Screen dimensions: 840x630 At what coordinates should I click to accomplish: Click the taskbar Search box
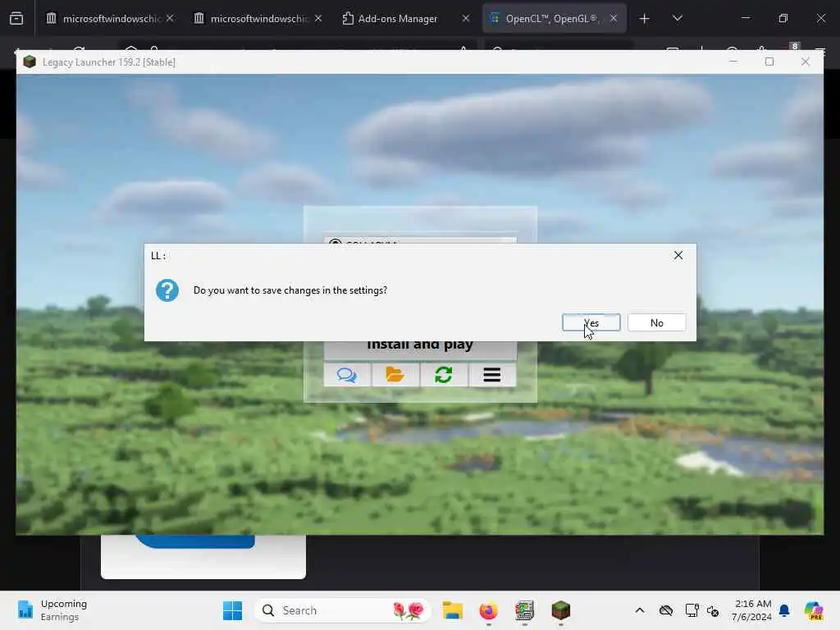[x=343, y=610]
